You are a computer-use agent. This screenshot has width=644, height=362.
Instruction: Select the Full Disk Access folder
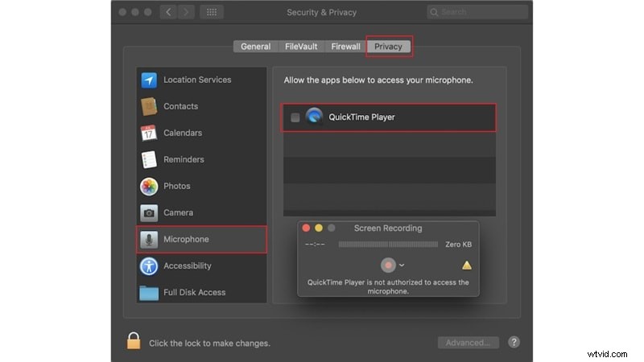(149, 292)
